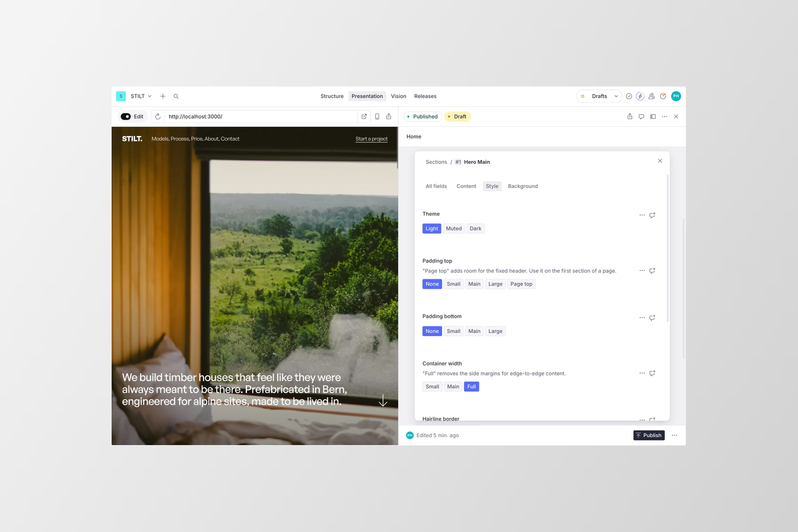Open the menu beside Publish button
The height and width of the screenshot is (532, 798).
(674, 435)
